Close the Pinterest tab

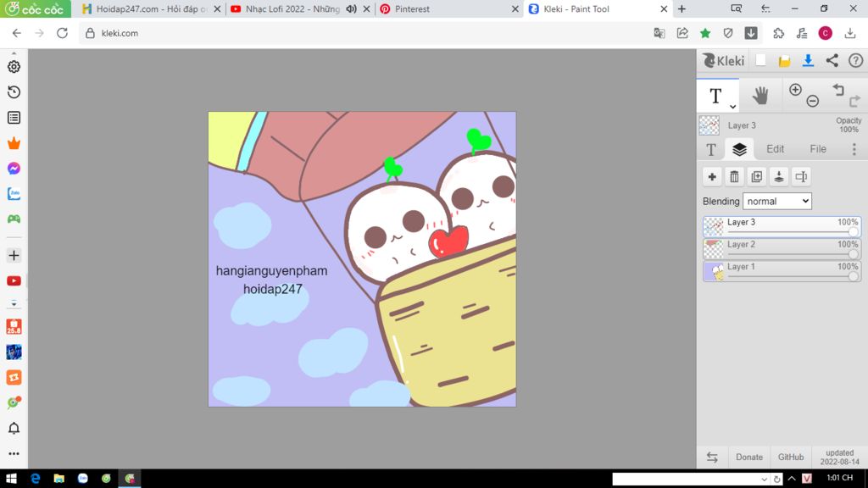(515, 8)
